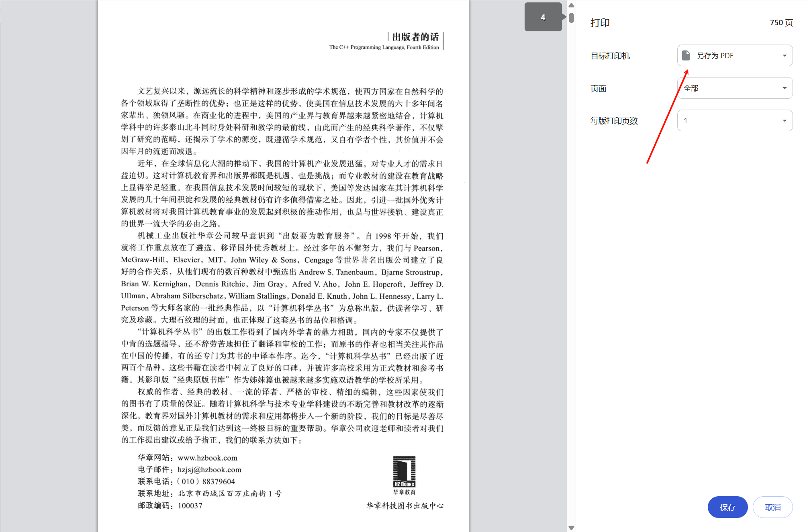Click the scrollbar down arrow icon
Screen dimensions: 807x532
(x=571, y=527)
